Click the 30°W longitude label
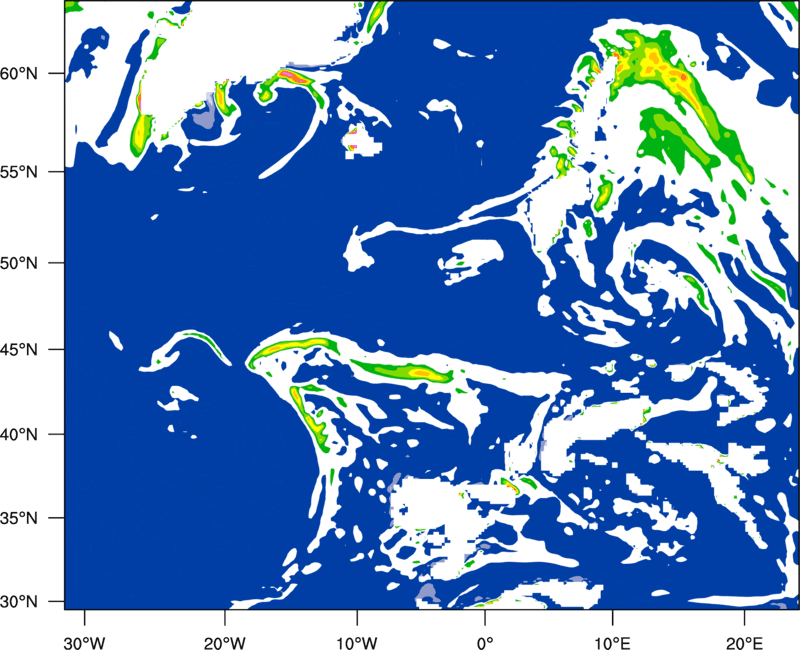This screenshot has width=800, height=650. pos(84,643)
